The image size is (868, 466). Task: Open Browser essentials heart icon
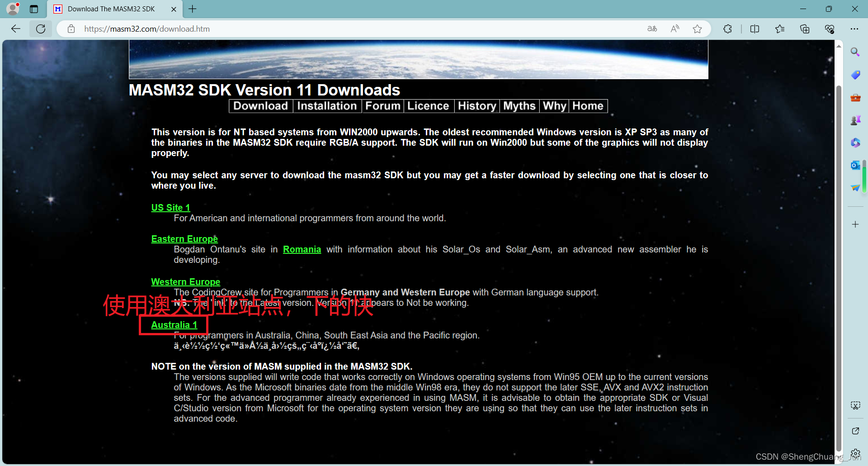(x=830, y=29)
